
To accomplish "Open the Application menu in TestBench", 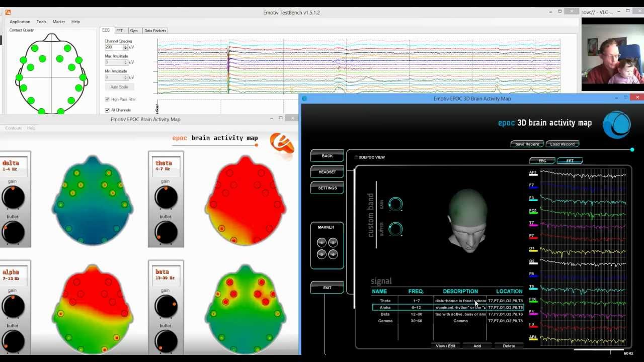I will 20,22.
